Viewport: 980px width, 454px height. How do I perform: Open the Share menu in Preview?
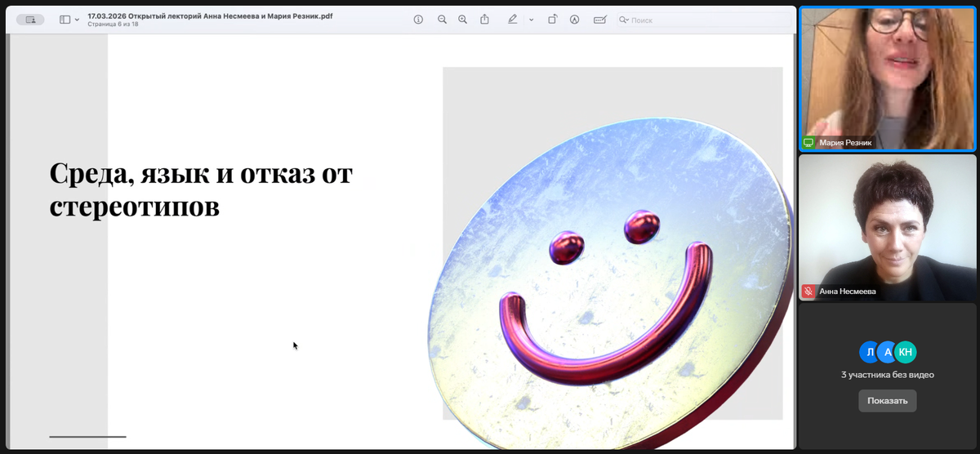tap(484, 19)
